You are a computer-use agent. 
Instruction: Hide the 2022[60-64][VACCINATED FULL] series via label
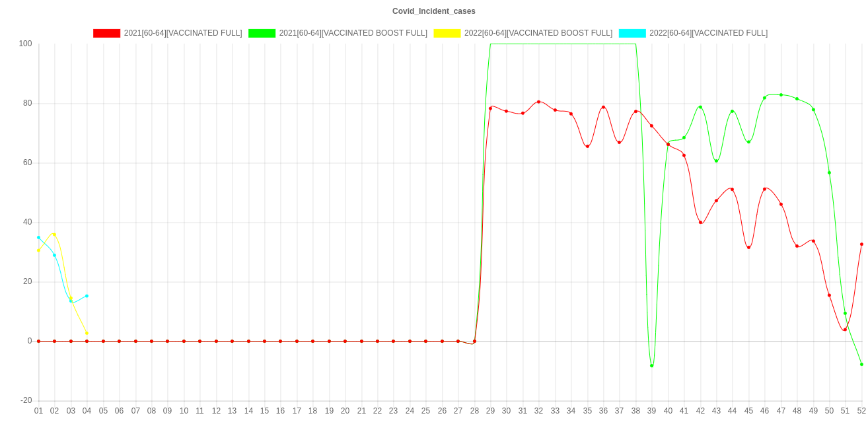(708, 33)
